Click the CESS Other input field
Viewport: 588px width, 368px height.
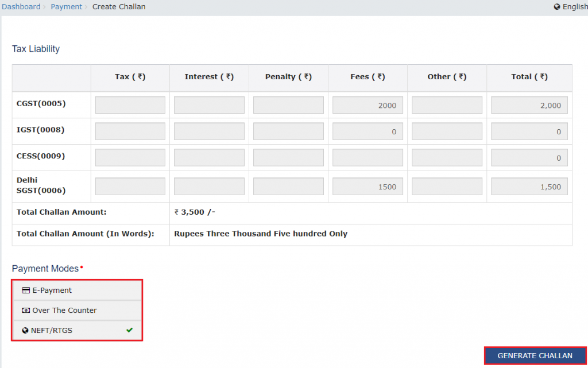(447, 157)
